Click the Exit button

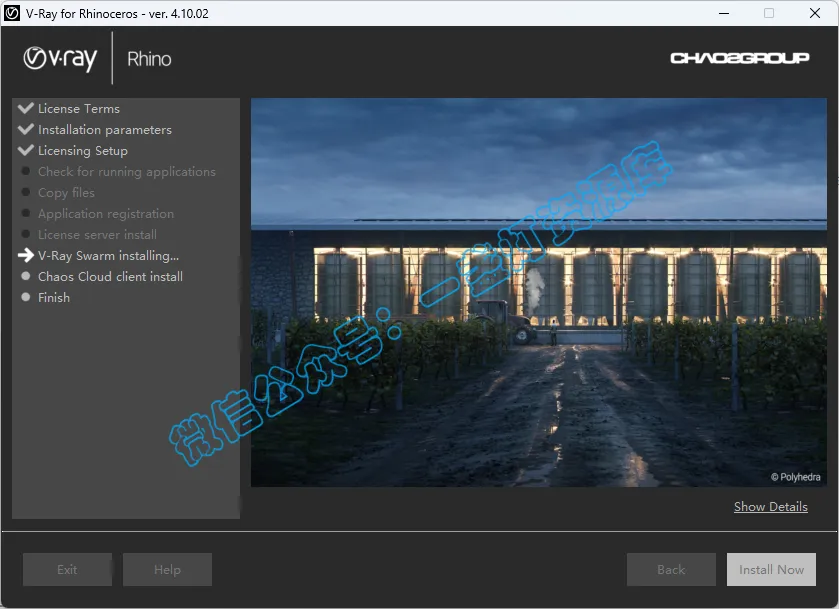[67, 569]
